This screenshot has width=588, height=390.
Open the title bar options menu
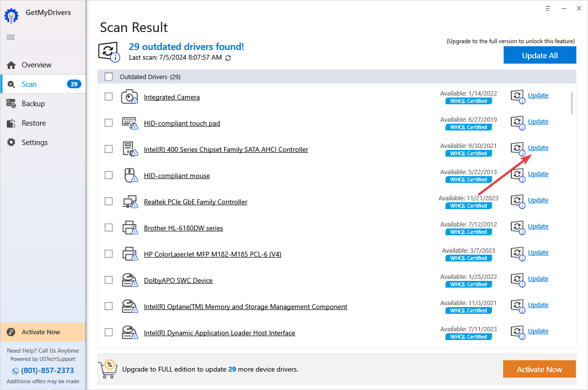pos(548,8)
